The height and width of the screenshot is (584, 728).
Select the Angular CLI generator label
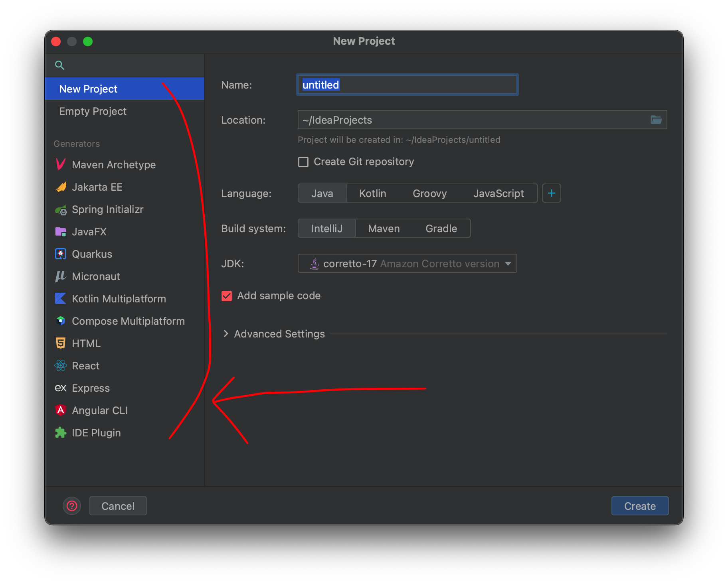(x=100, y=410)
